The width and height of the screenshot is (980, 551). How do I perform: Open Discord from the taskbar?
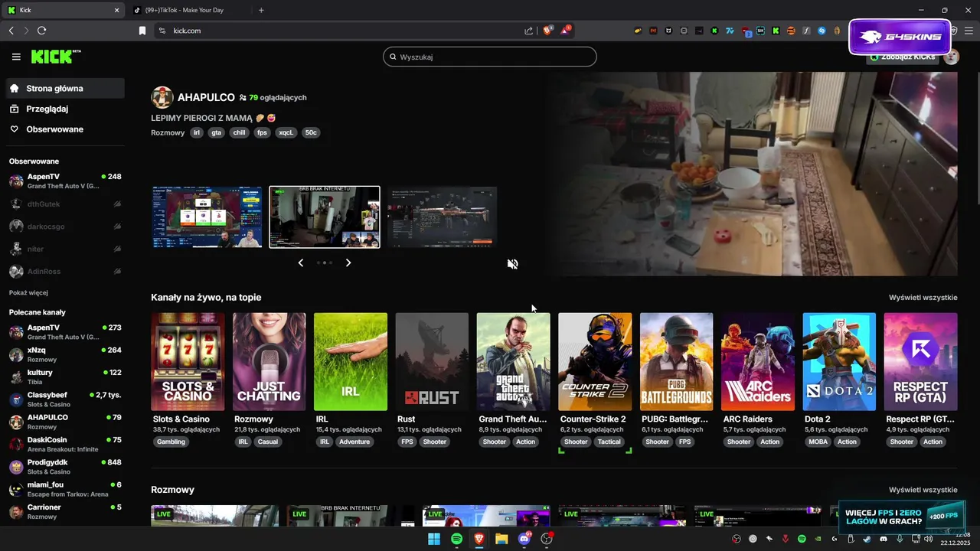pyautogui.click(x=524, y=539)
